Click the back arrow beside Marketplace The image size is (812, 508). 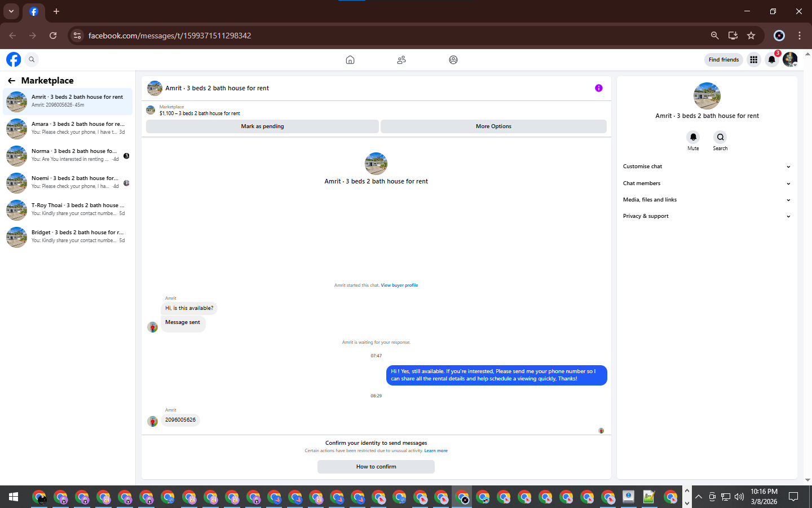11,81
